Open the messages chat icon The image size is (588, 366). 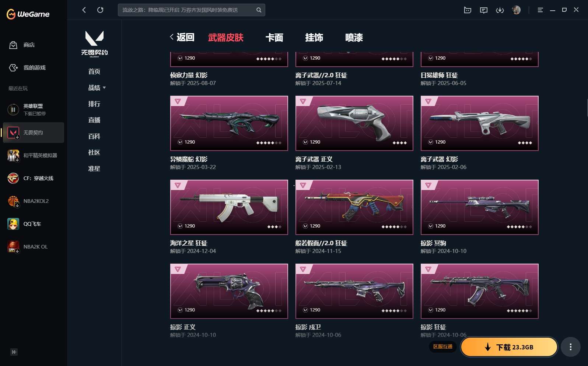click(x=484, y=10)
